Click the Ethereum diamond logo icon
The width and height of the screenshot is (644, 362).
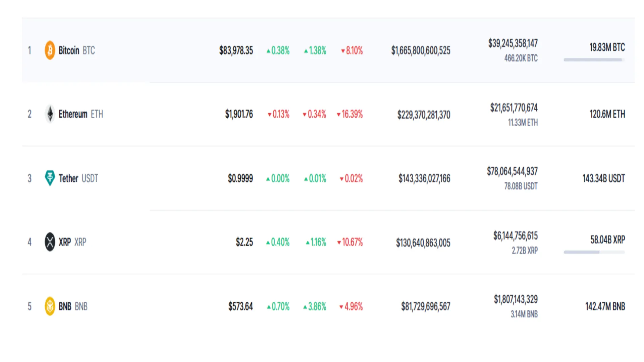point(50,114)
